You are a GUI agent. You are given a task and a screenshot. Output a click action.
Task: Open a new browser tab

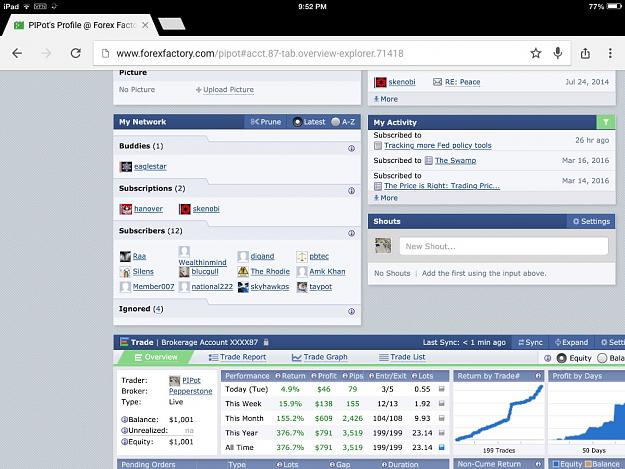click(172, 24)
